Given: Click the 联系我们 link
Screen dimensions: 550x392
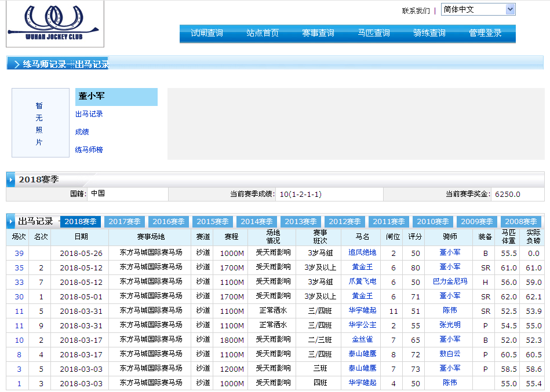Looking at the screenshot, I should [416, 10].
